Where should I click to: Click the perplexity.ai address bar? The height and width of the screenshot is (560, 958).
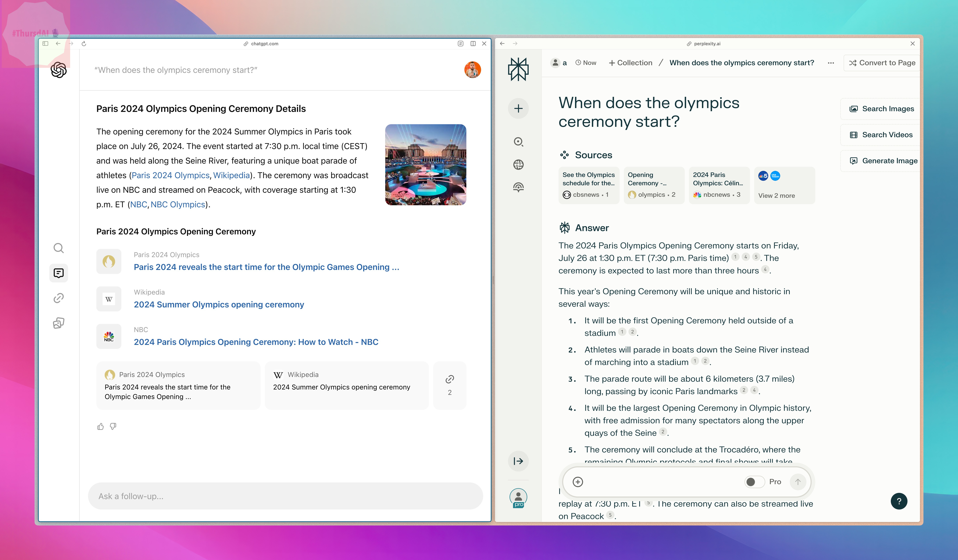click(x=703, y=44)
